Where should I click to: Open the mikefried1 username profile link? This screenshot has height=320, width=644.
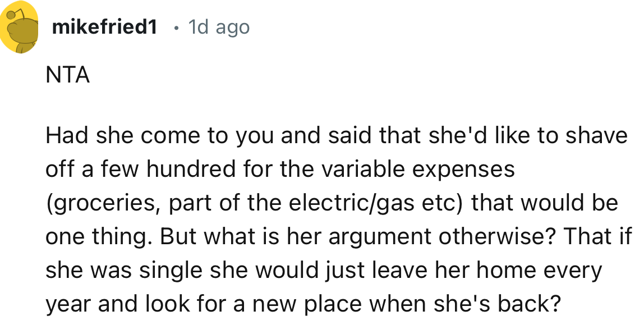pyautogui.click(x=104, y=26)
